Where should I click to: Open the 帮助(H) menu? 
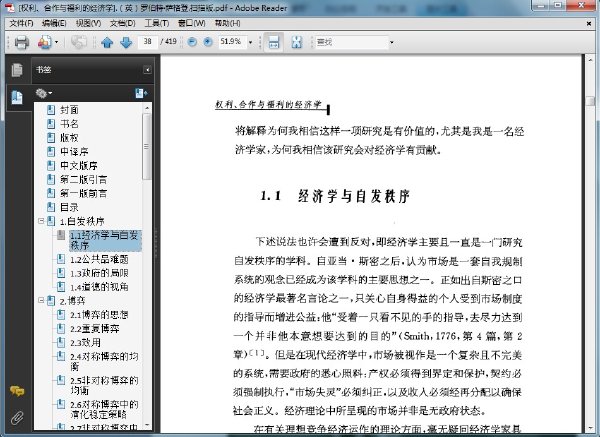(x=227, y=23)
